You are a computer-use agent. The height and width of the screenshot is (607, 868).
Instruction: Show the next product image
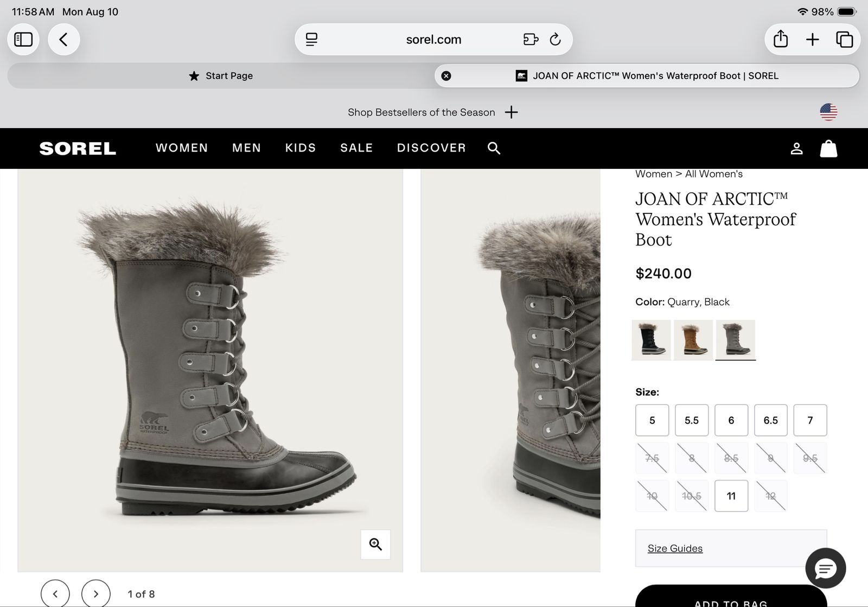pyautogui.click(x=96, y=594)
